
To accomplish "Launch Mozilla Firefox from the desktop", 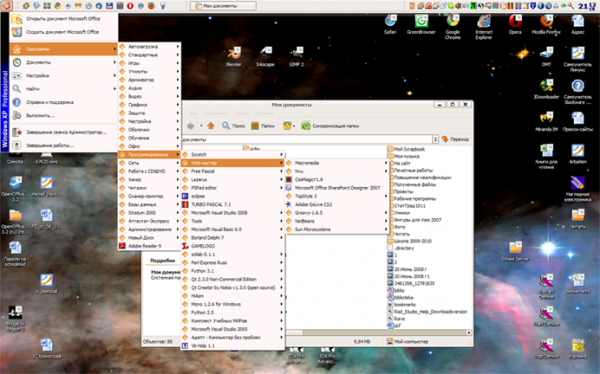I will coord(546,24).
